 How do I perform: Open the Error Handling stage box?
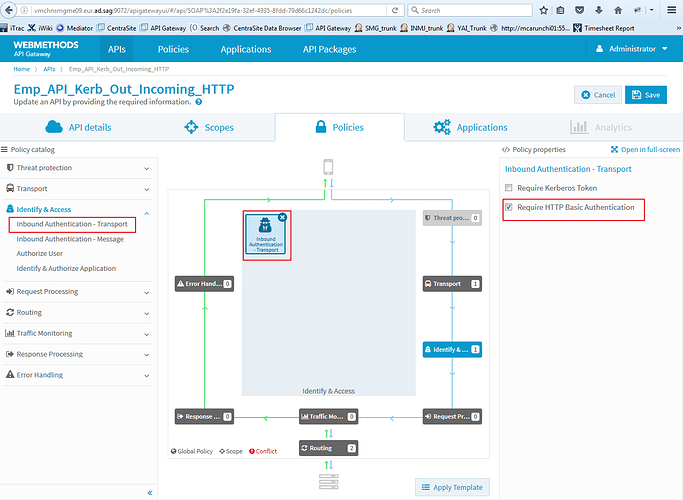click(204, 284)
